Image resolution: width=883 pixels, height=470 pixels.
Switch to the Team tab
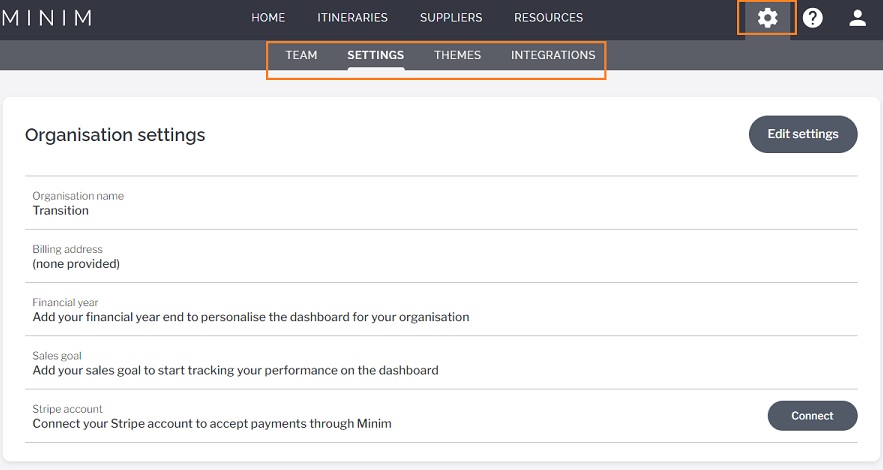pos(301,55)
